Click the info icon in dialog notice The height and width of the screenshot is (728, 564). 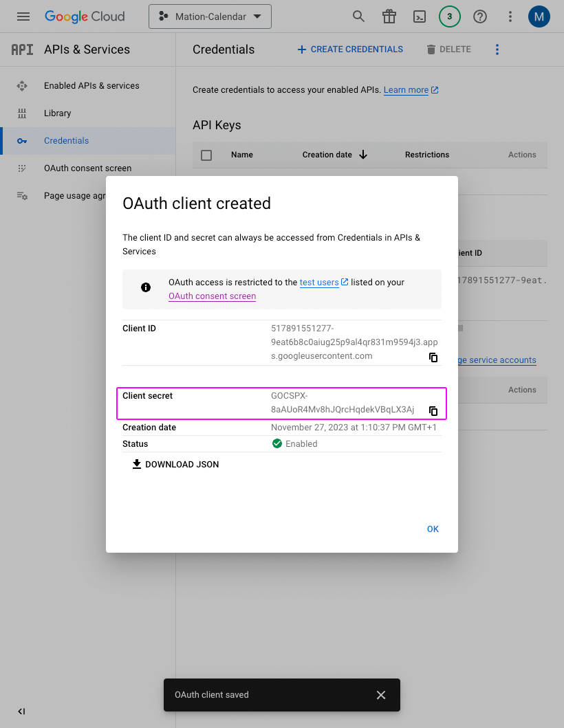146,287
